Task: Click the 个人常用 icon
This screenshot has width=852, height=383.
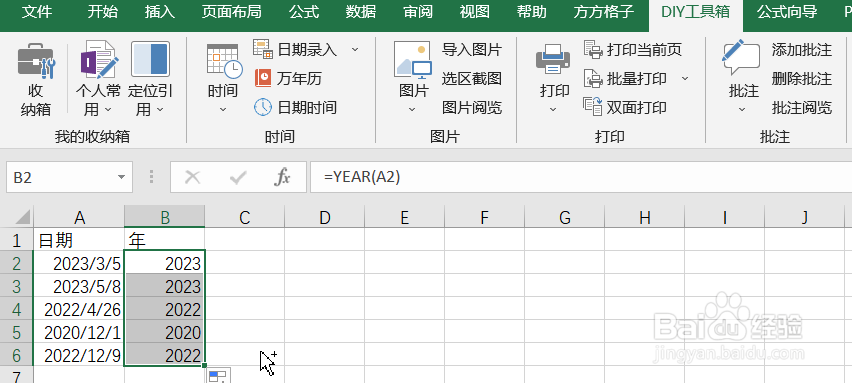Action: 98,60
